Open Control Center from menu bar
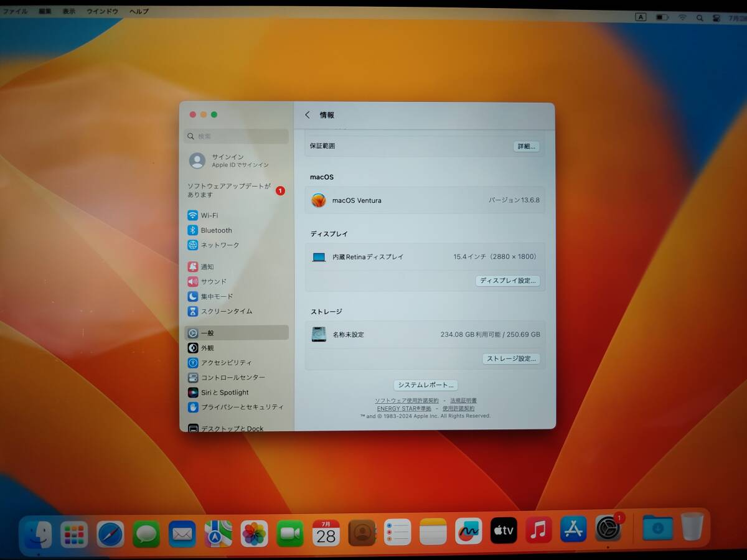Viewport: 747px width, 560px height. (716, 18)
